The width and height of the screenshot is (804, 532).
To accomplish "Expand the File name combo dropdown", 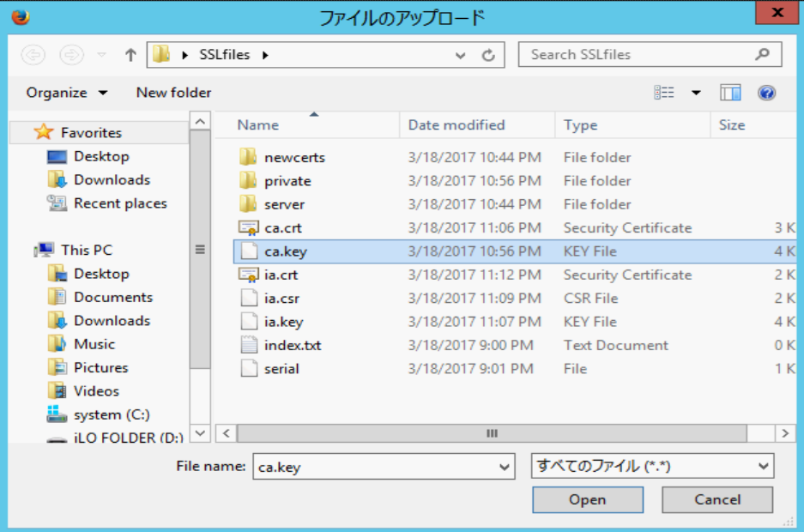I will point(505,467).
